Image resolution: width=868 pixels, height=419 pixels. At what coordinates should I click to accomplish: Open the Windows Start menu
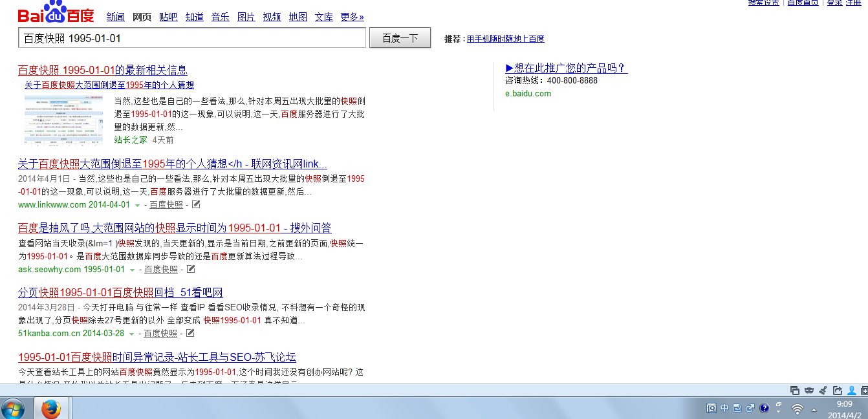(x=13, y=409)
